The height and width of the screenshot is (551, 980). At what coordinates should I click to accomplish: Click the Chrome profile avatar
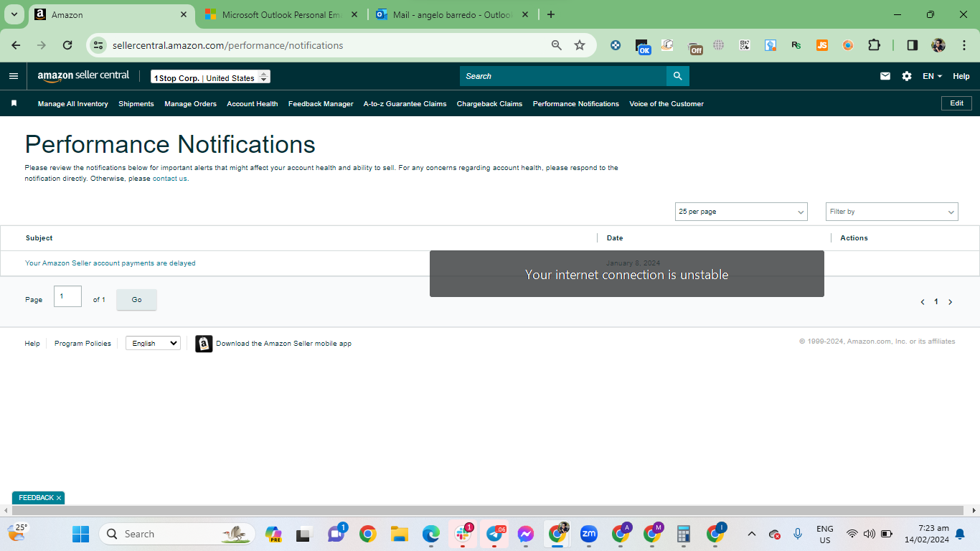pos(938,45)
